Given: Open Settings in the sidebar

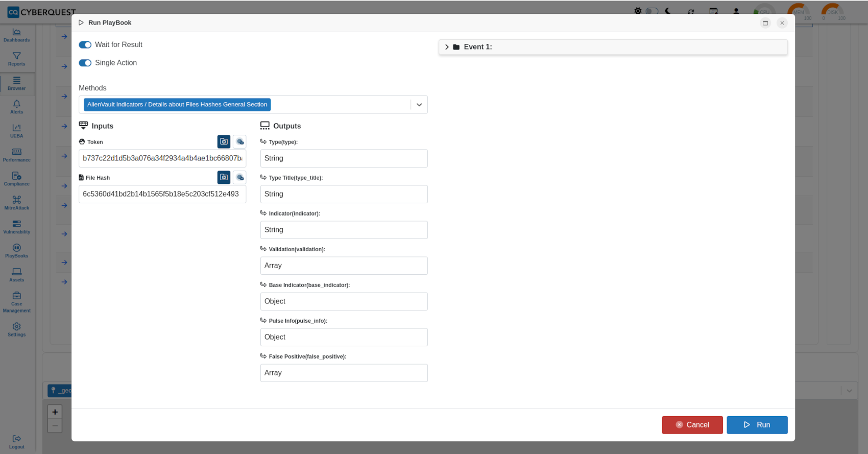Looking at the screenshot, I should coord(17,330).
